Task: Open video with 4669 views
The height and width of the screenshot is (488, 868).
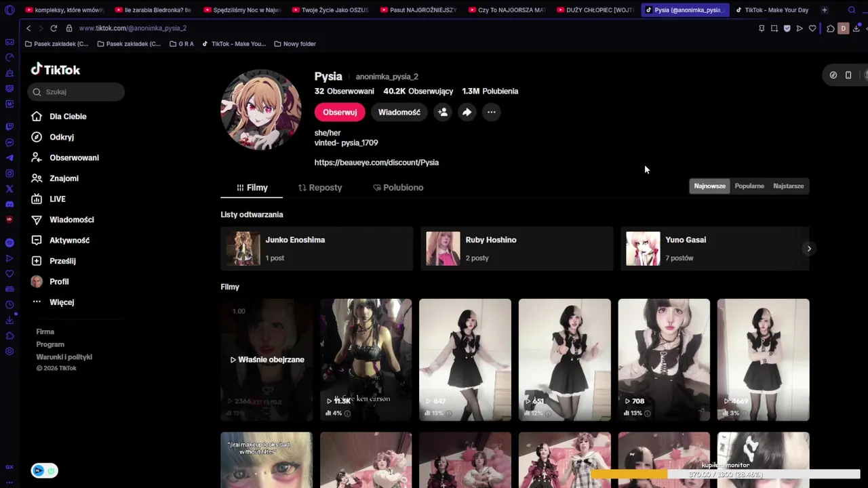Action: coord(764,360)
